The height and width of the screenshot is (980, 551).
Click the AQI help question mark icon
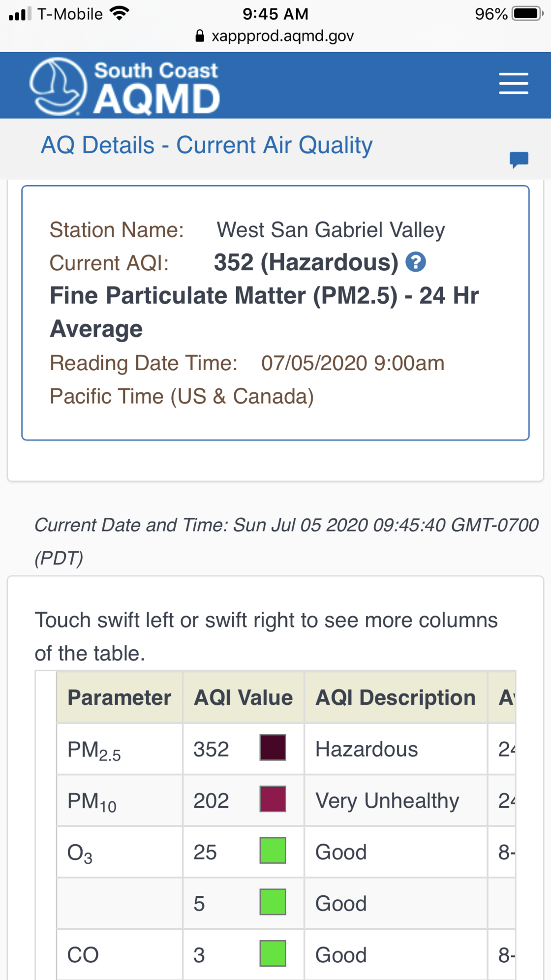click(416, 262)
